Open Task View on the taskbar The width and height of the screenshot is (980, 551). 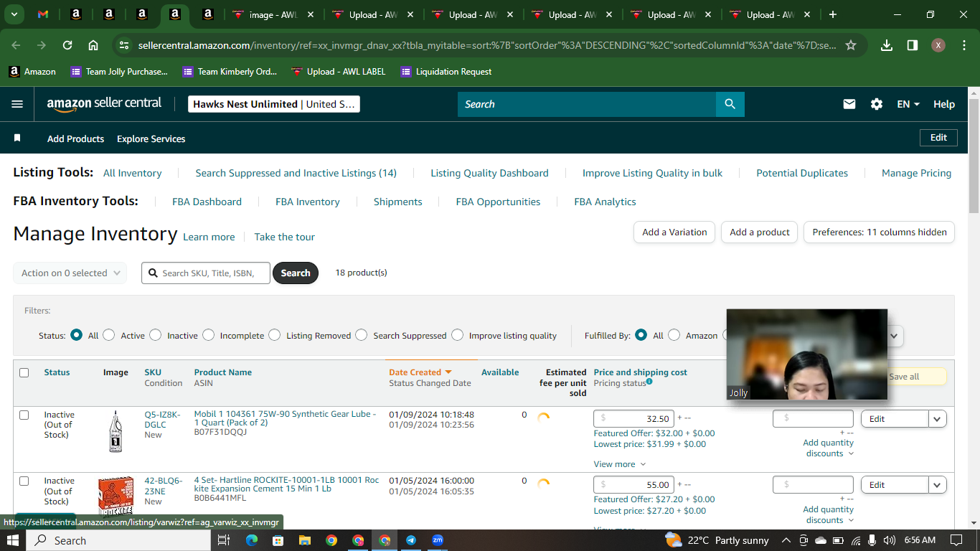[x=223, y=540]
